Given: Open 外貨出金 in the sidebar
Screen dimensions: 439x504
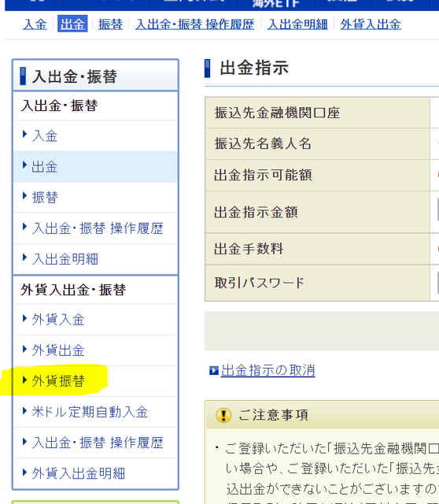Looking at the screenshot, I should [x=58, y=350].
